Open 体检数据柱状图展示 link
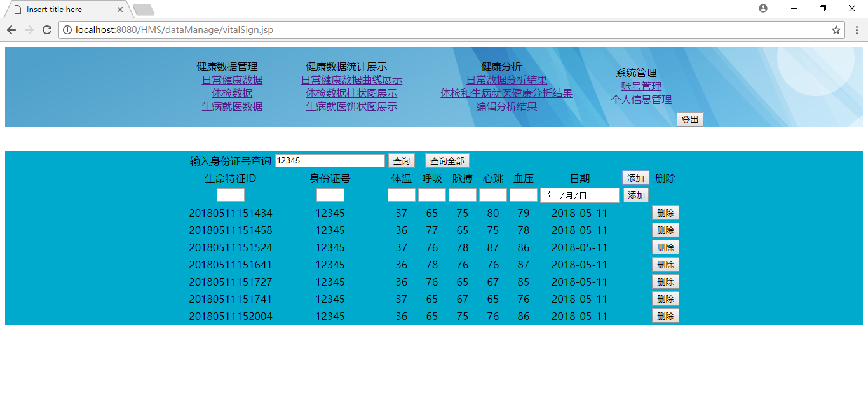 [x=351, y=93]
